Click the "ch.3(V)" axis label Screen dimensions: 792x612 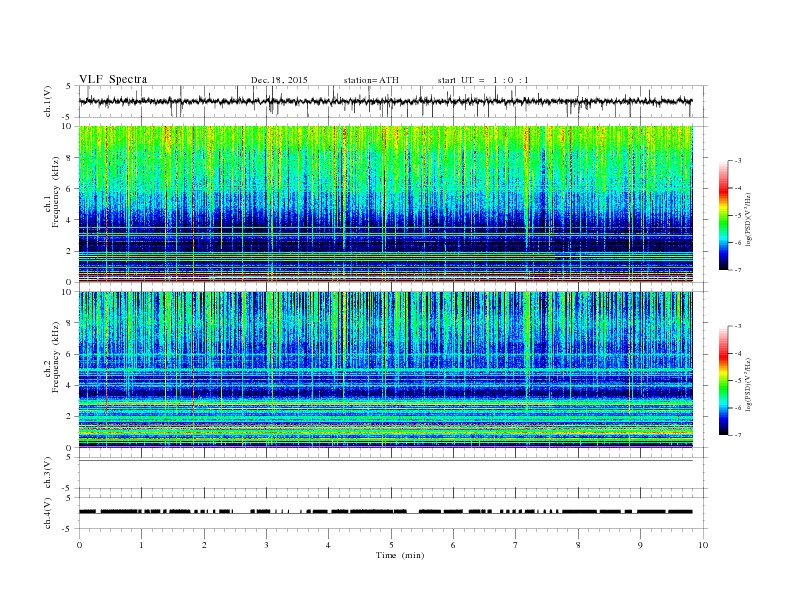tap(48, 473)
